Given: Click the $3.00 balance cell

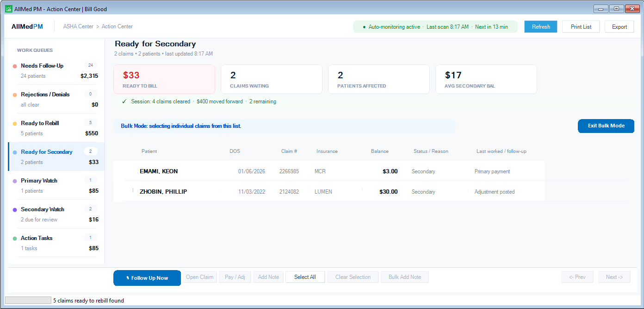Looking at the screenshot, I should pyautogui.click(x=390, y=171).
